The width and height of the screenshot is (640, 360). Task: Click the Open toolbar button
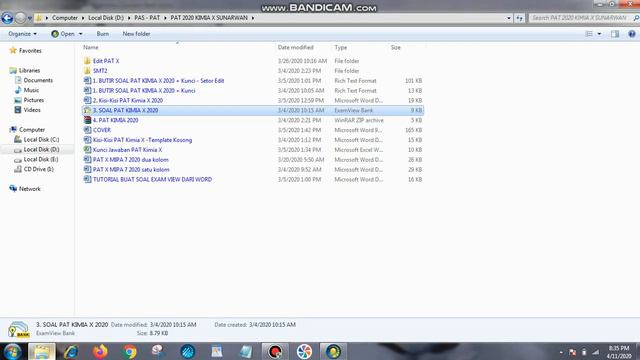[63, 34]
